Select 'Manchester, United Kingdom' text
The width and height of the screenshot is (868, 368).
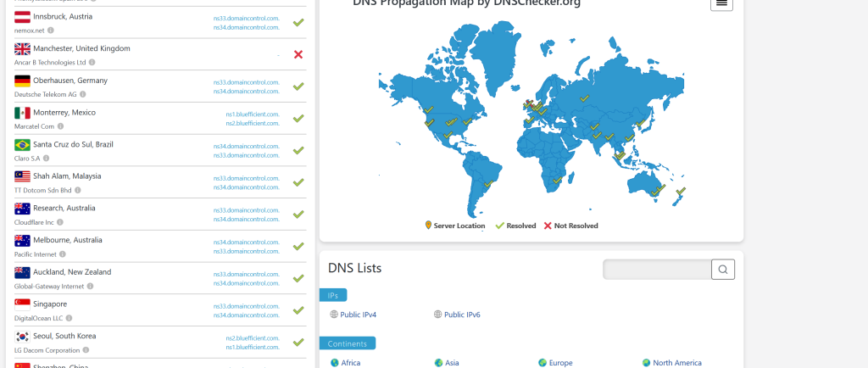81,48
